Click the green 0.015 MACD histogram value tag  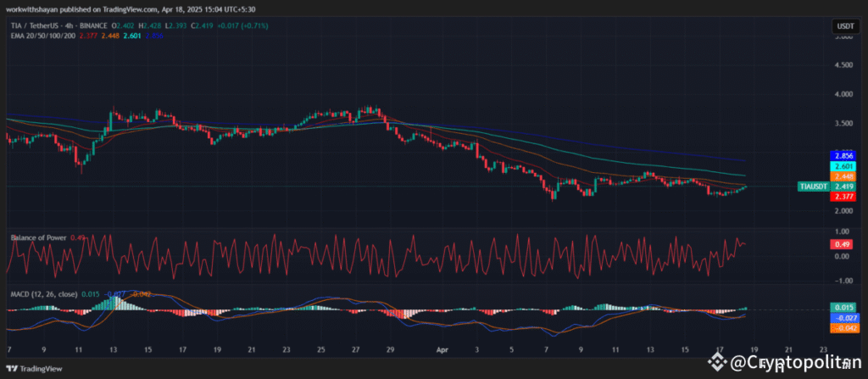[843, 307]
